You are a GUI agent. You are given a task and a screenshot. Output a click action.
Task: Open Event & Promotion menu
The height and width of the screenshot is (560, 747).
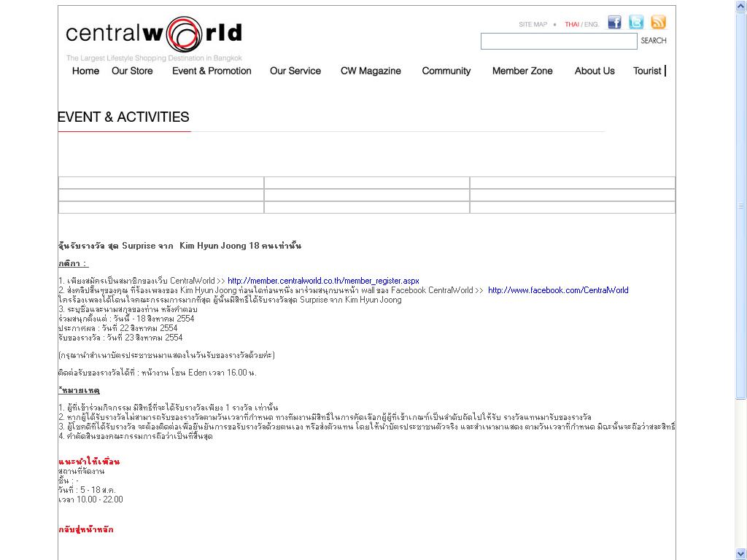click(212, 71)
